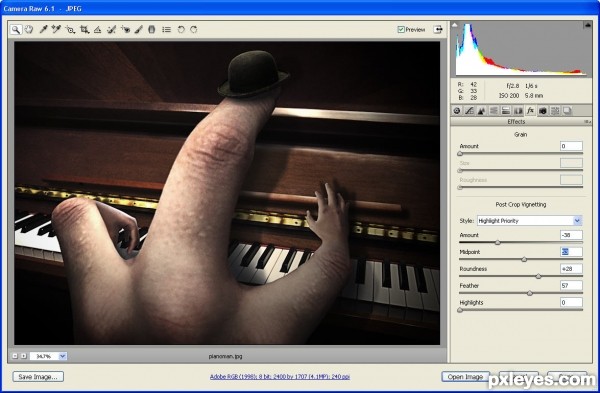The width and height of the screenshot is (600, 393).
Task: Click the Grain Amount value field
Action: pyautogui.click(x=571, y=146)
